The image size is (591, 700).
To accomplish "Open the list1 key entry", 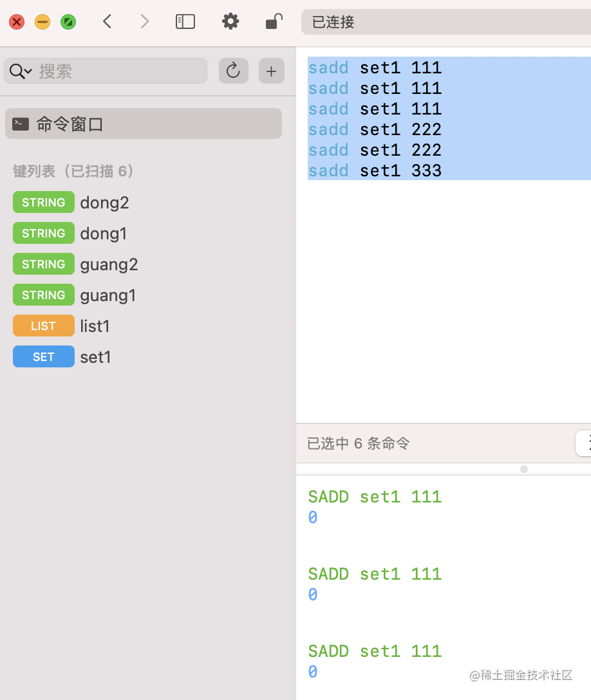I will 95,326.
